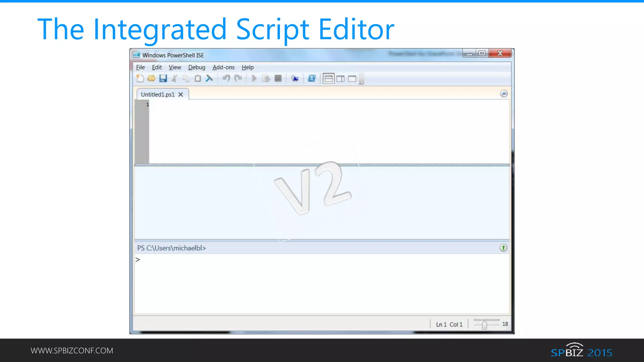
Task: Go to script pane using green arrow
Action: [503, 248]
